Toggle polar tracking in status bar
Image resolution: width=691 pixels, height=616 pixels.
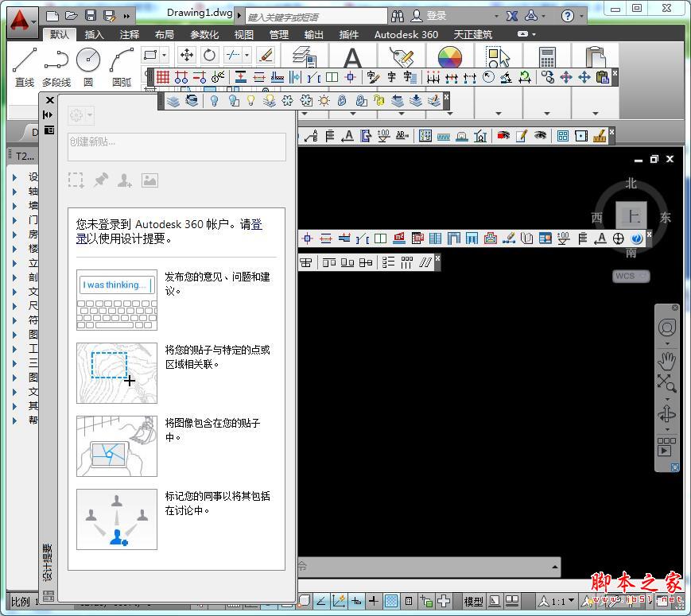[321, 601]
